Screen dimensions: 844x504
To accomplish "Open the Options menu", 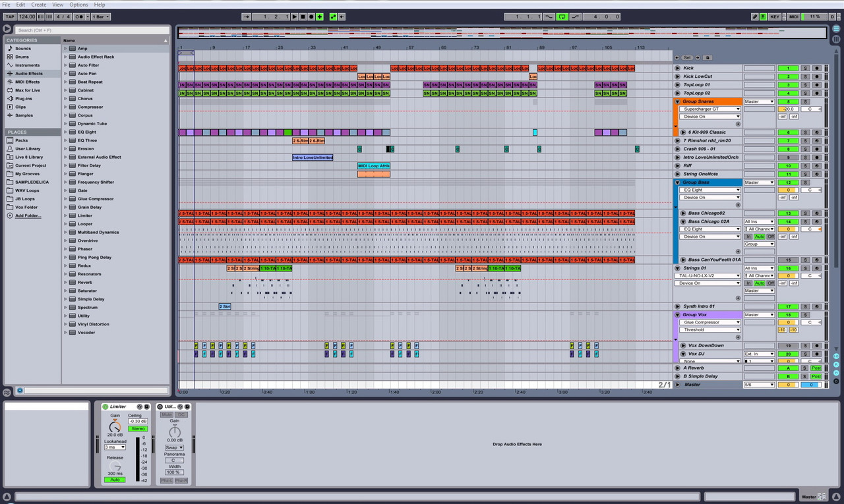I will (x=78, y=5).
